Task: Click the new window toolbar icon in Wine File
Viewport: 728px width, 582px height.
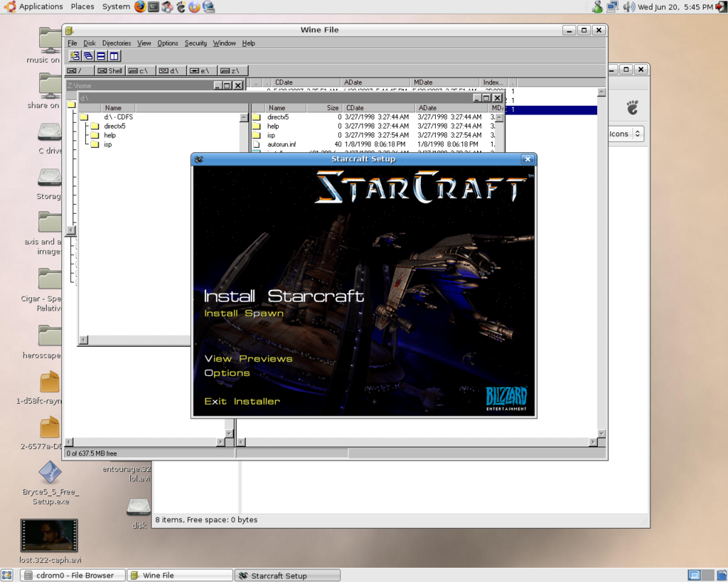Action: 75,56
